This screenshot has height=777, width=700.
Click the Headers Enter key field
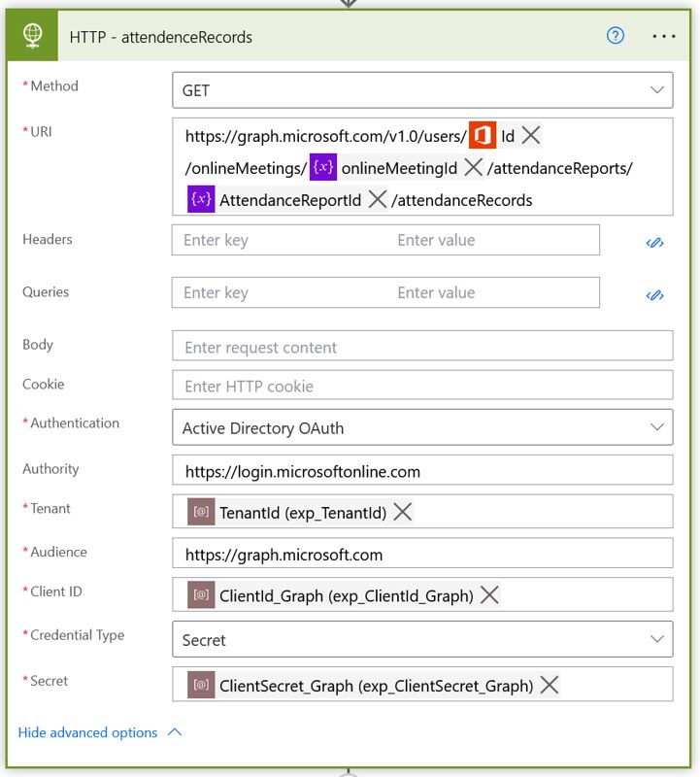(280, 240)
